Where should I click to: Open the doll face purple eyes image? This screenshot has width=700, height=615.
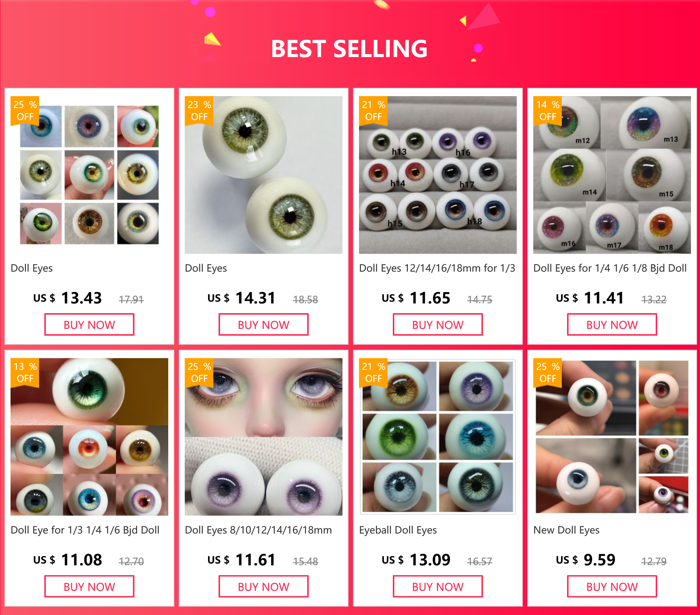click(x=264, y=437)
